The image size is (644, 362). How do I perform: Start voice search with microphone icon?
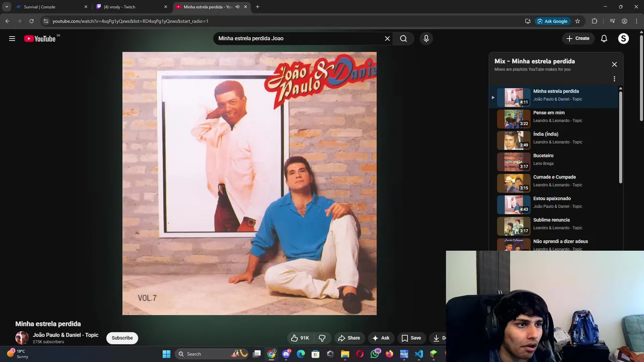coord(426,38)
